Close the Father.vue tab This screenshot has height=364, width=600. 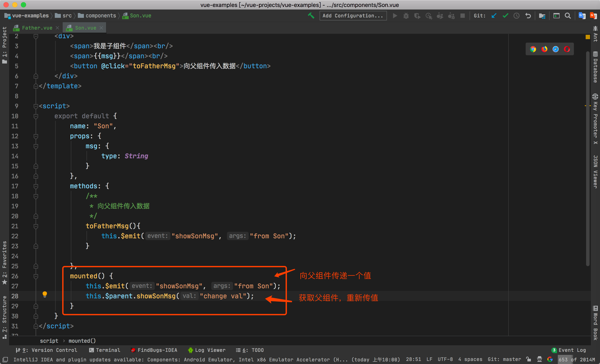coord(57,28)
